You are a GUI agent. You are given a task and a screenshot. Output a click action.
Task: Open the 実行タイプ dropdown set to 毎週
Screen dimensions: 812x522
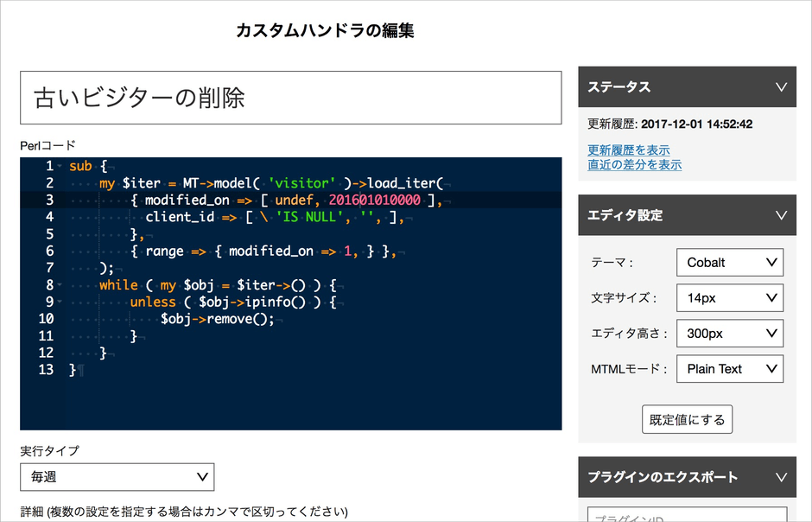117,476
